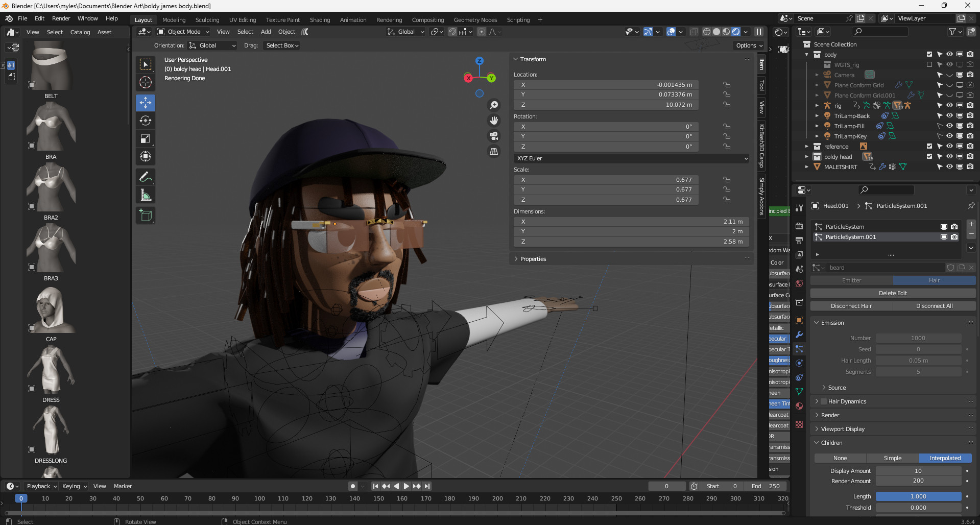
Task: Open the Modifier properties wrench icon
Action: [799, 335]
